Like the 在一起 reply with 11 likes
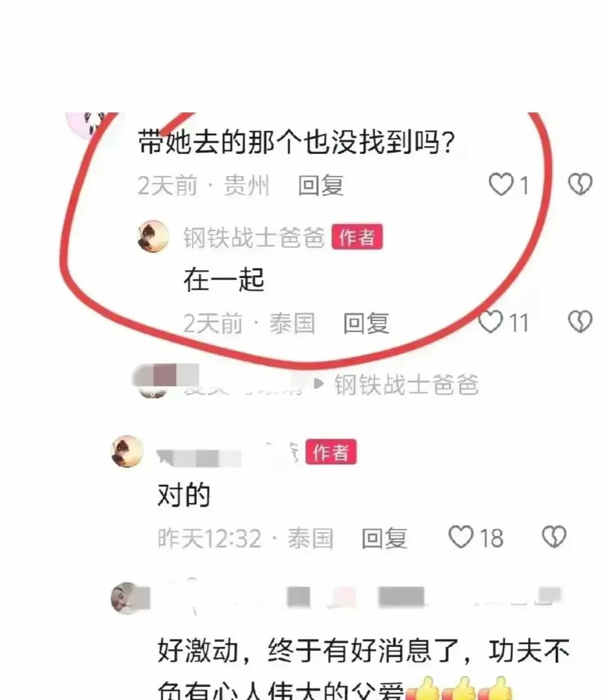Screen dimensions: 607x700 491,322
